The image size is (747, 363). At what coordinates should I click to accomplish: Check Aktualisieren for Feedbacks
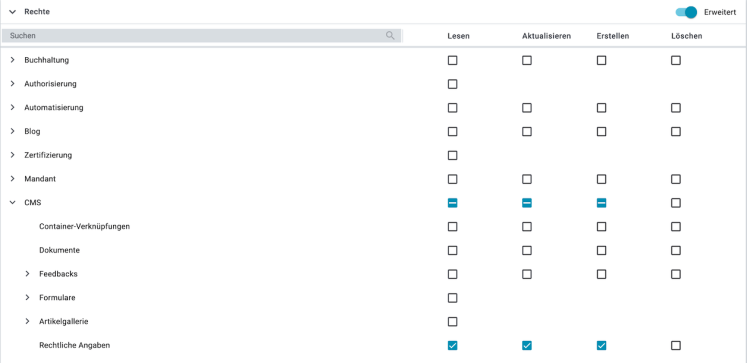coord(527,274)
